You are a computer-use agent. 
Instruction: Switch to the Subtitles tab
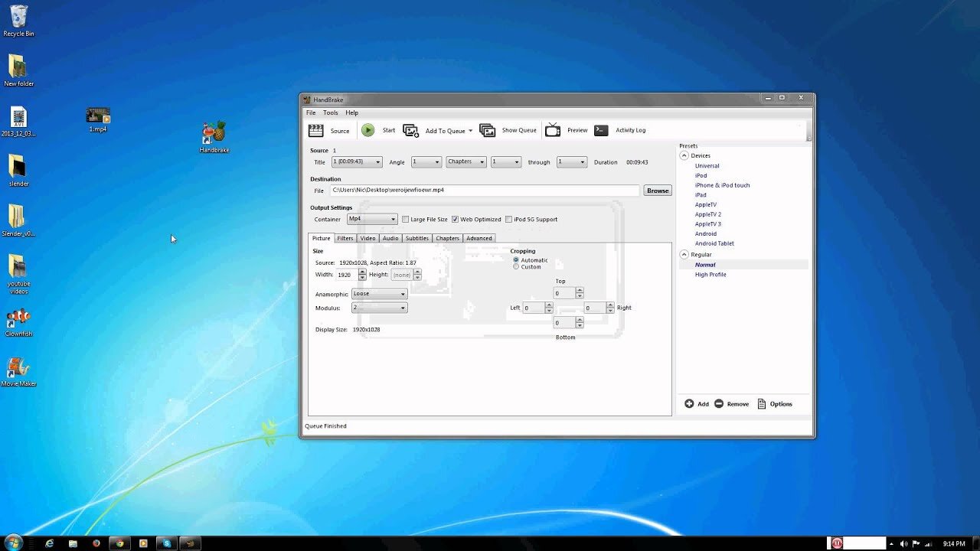[417, 238]
